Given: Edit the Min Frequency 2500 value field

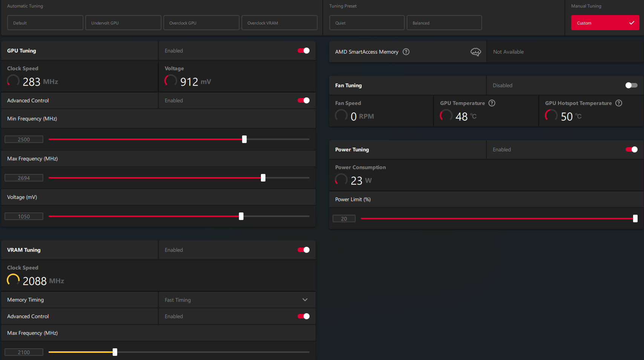Looking at the screenshot, I should click(x=24, y=140).
